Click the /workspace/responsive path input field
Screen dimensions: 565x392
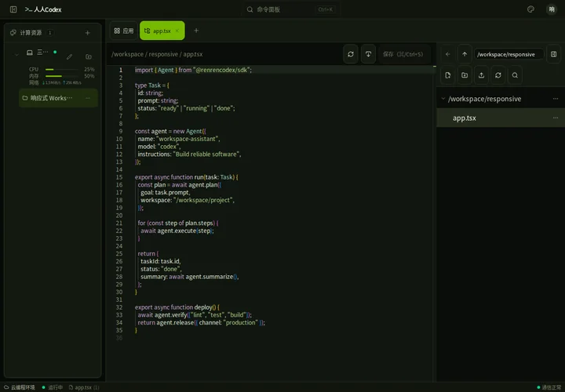point(508,54)
